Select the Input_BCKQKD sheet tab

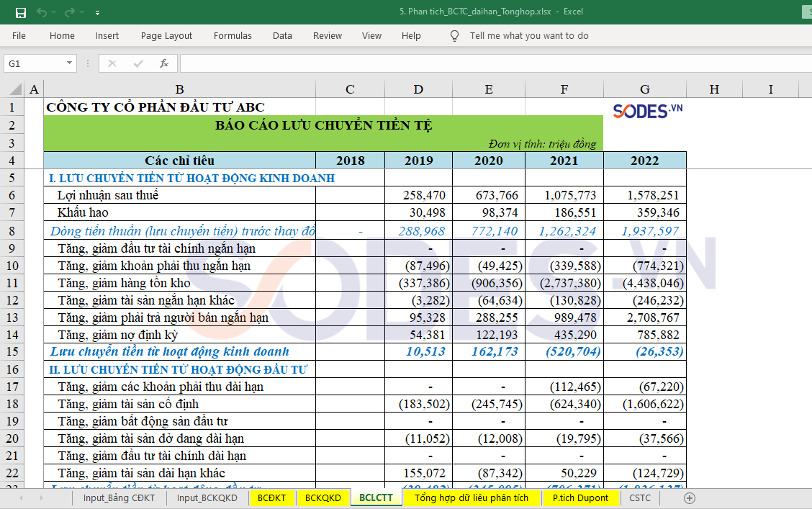pyautogui.click(x=207, y=498)
